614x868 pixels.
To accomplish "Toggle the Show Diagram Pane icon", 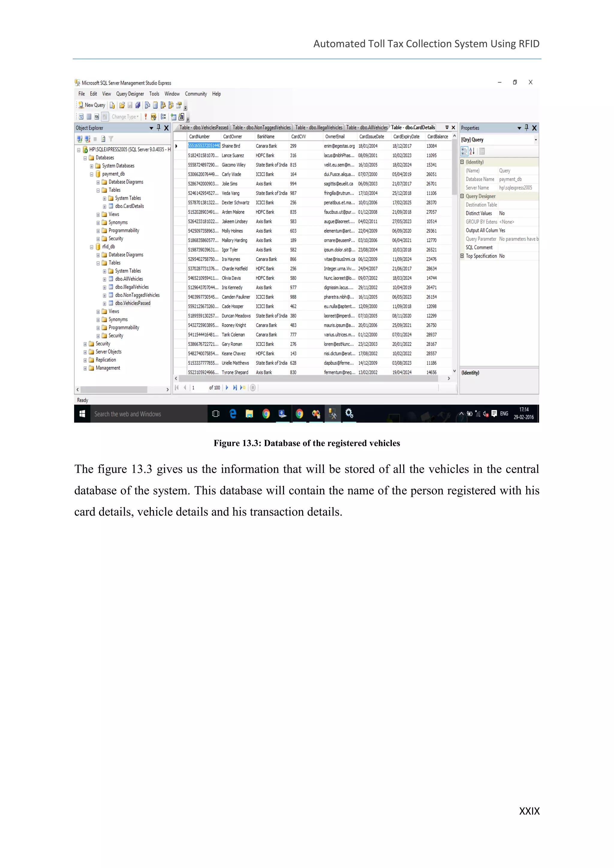I will pos(81,117).
